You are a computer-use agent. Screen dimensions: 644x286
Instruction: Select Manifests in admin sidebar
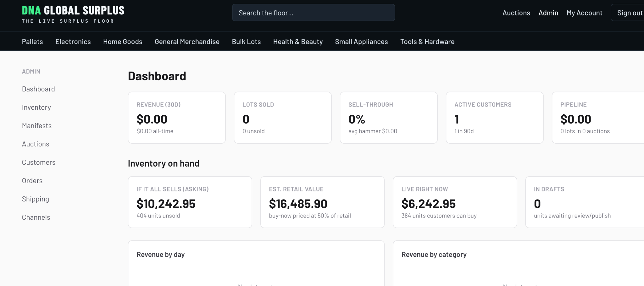37,126
